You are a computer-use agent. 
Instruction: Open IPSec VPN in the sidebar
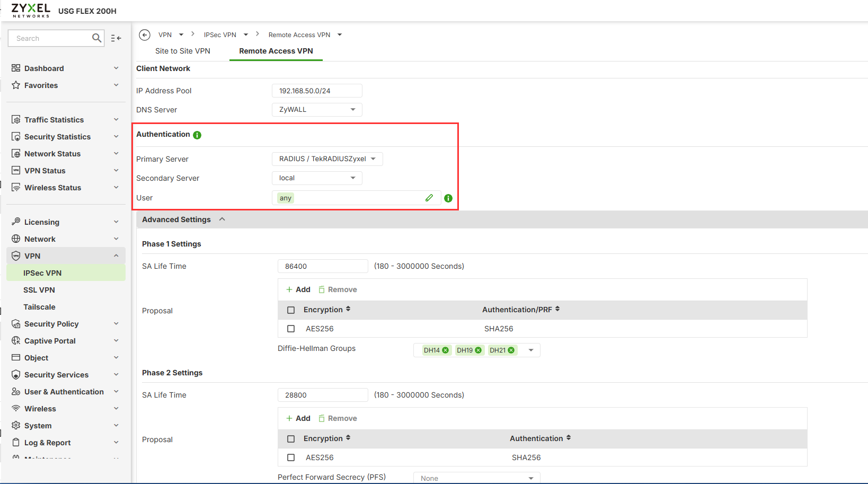point(66,273)
